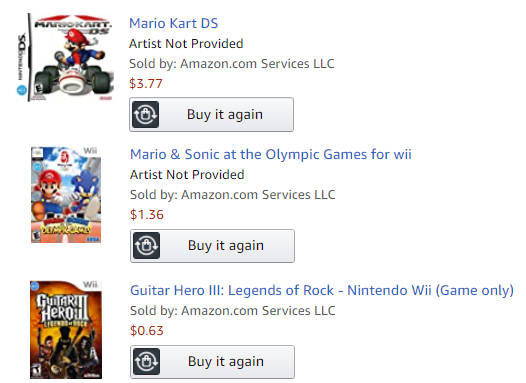
Task: Open the Mario Kart DS product link
Action: tap(173, 23)
